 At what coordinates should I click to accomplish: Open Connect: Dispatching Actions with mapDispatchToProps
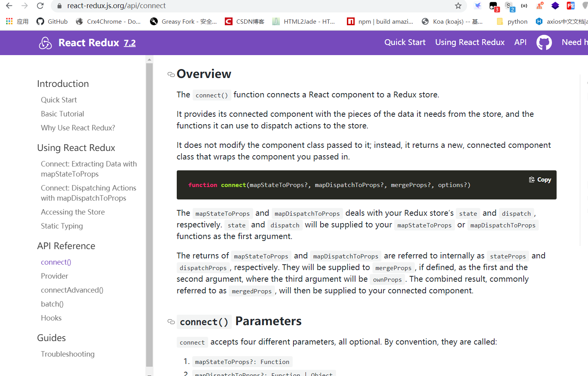(88, 193)
